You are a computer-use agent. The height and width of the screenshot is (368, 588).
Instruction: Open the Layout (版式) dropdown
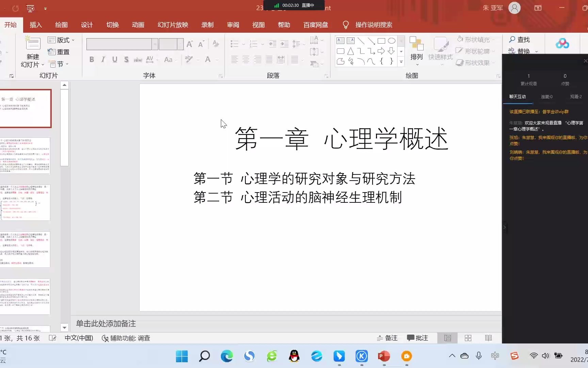click(61, 40)
